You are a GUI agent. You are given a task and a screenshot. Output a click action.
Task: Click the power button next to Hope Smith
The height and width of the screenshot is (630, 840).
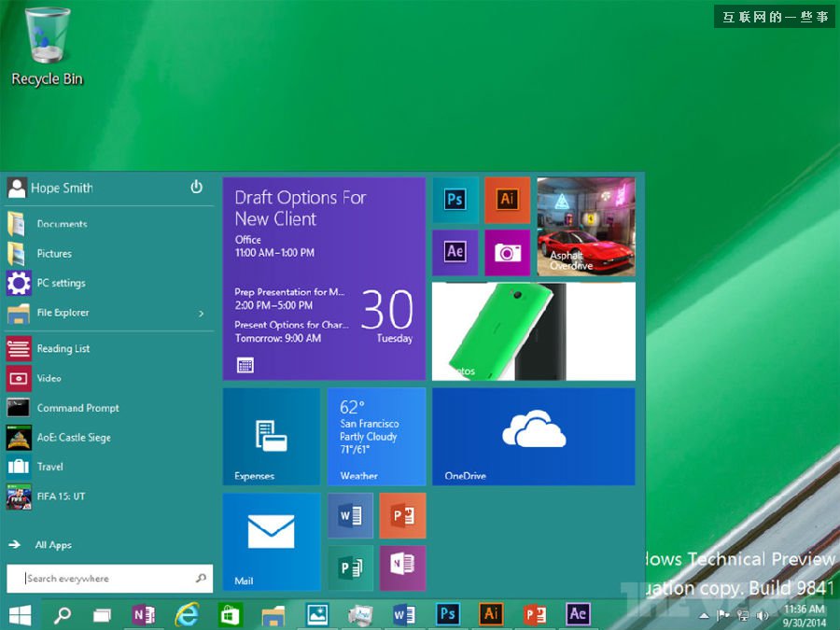196,187
